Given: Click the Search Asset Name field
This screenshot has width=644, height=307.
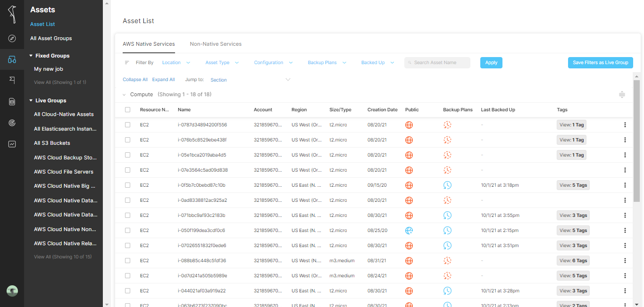Looking at the screenshot, I should pos(437,63).
